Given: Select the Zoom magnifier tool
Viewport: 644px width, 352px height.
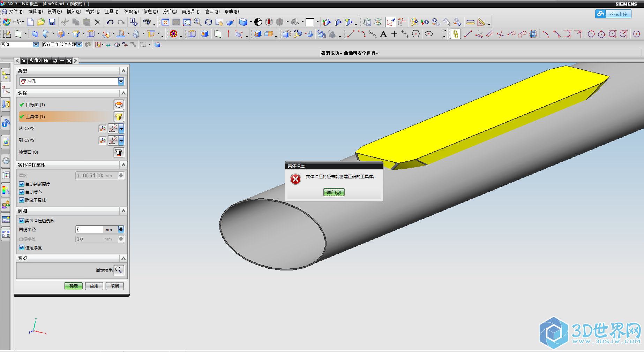Looking at the screenshot, I should pyautogui.click(x=197, y=22).
